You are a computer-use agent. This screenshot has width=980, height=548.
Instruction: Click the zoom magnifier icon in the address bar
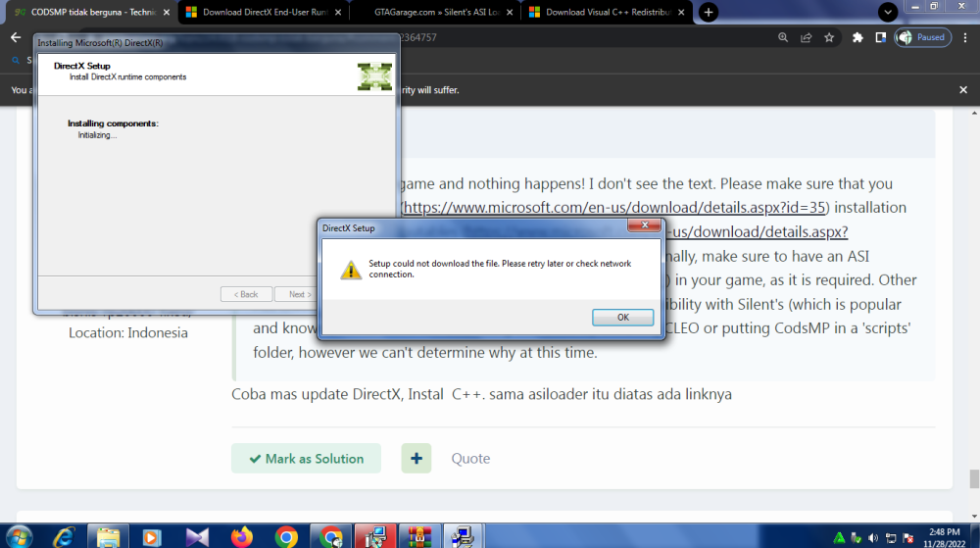[782, 37]
